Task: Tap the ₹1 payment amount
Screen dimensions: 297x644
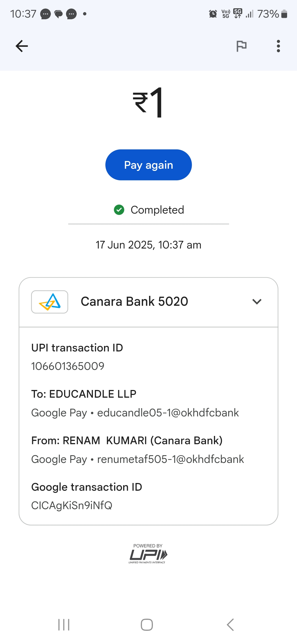Action: [148, 102]
